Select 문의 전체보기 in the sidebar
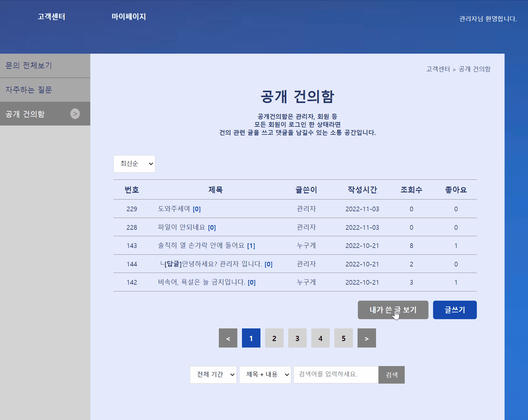 pyautogui.click(x=28, y=65)
